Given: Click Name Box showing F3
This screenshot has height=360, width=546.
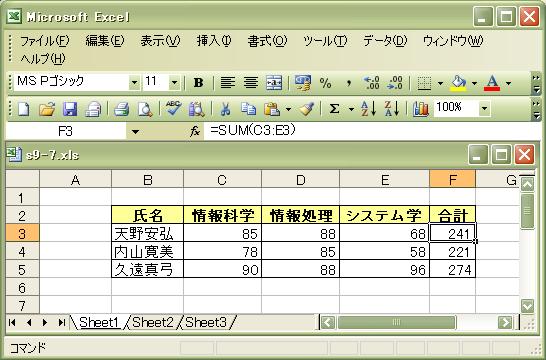Looking at the screenshot, I should 65,131.
